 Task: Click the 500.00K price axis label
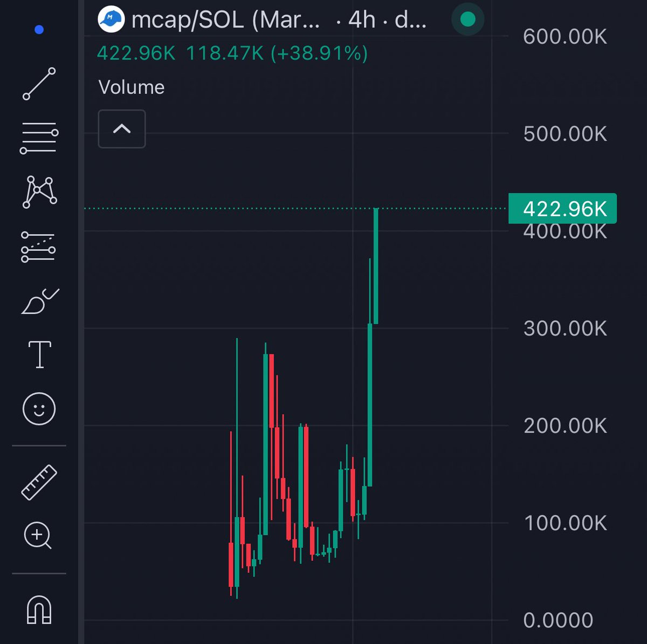[565, 134]
